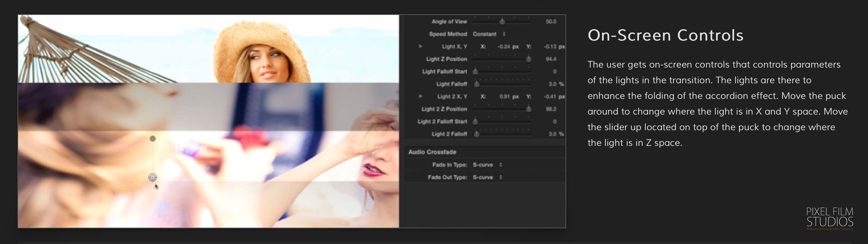The height and width of the screenshot is (244, 868).
Task: Expand the Light X, Y disclosure triangle
Action: pyautogui.click(x=420, y=47)
